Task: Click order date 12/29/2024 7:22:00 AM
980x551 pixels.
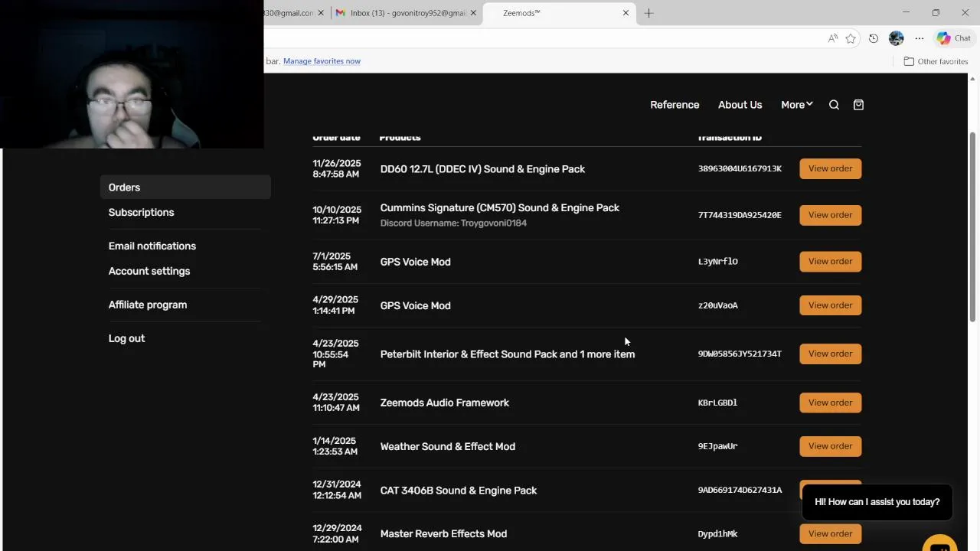Action: tap(337, 534)
